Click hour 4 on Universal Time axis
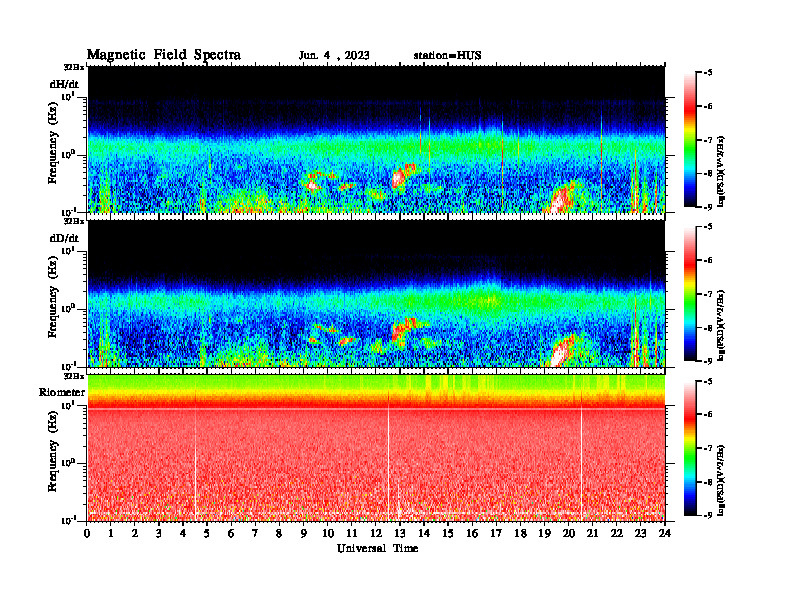Image resolution: width=792 pixels, height=612 pixels. 184,534
